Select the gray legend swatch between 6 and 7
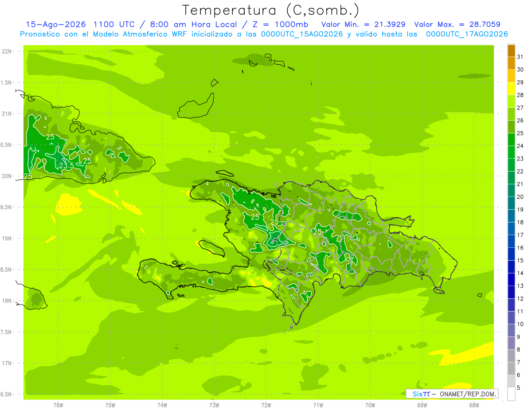 (511, 368)
